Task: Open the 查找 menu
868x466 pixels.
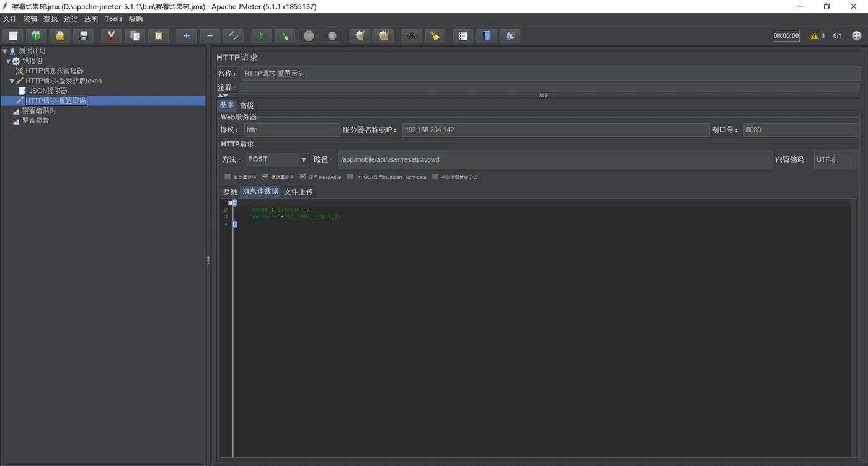Action: pos(51,19)
